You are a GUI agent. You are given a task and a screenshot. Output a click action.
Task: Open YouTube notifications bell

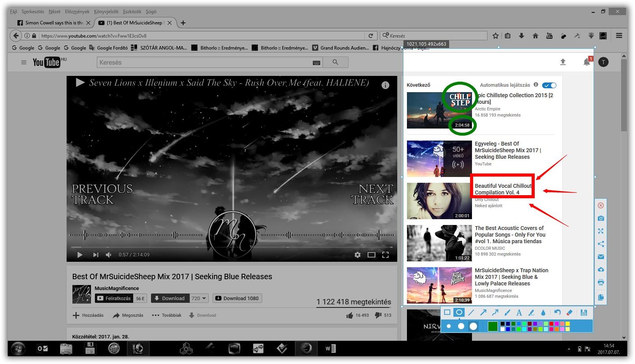587,62
